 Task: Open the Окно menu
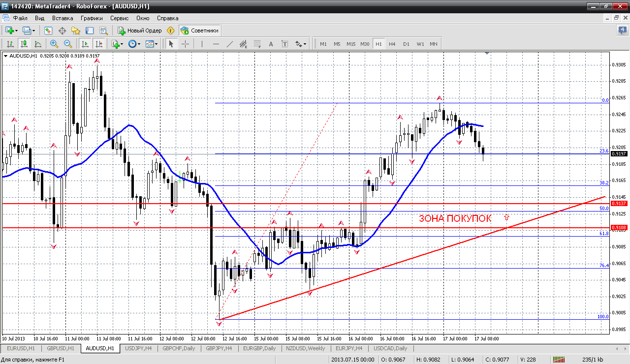click(143, 18)
